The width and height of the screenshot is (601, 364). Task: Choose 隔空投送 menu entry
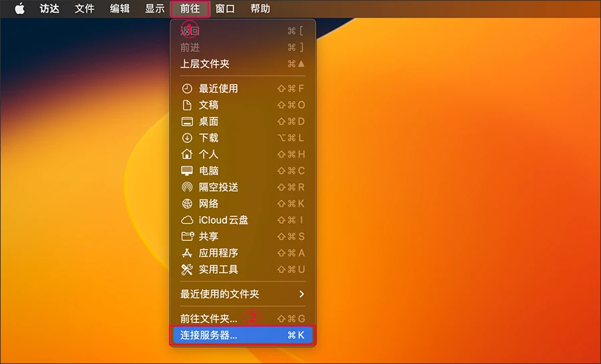(x=243, y=187)
